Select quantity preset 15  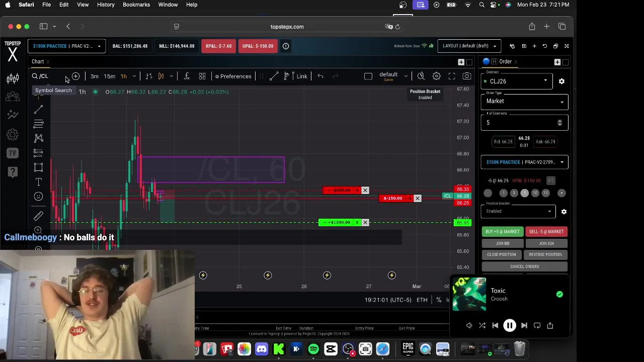pos(546,193)
